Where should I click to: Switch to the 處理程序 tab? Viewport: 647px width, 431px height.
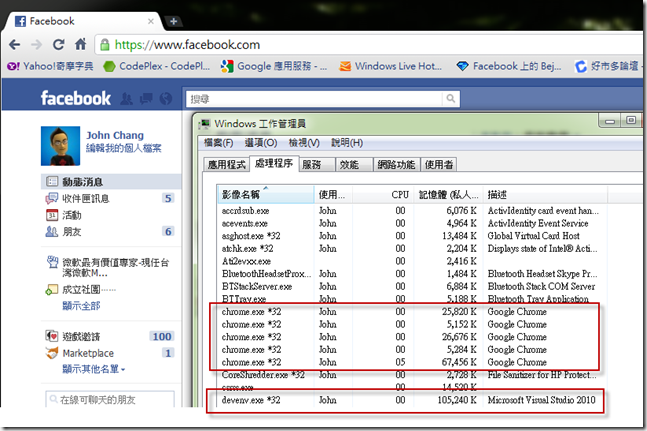tap(274, 163)
